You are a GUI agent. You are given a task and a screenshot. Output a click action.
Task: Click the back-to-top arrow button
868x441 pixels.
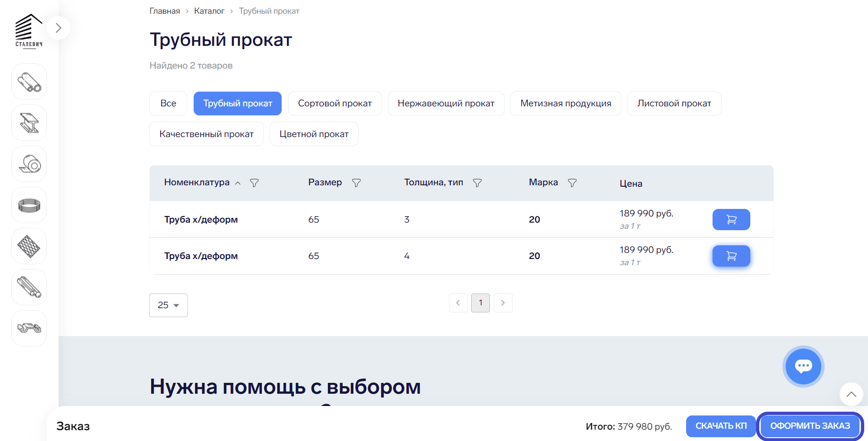(851, 394)
